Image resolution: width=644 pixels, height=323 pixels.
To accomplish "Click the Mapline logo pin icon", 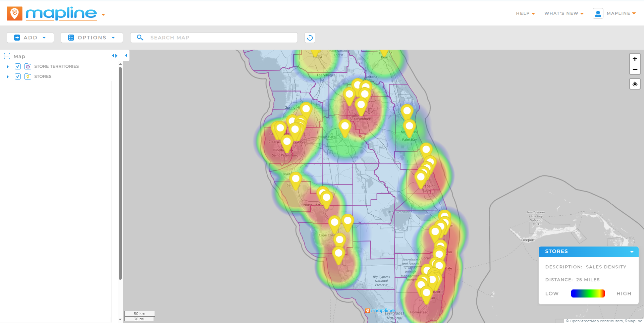I will [x=14, y=13].
